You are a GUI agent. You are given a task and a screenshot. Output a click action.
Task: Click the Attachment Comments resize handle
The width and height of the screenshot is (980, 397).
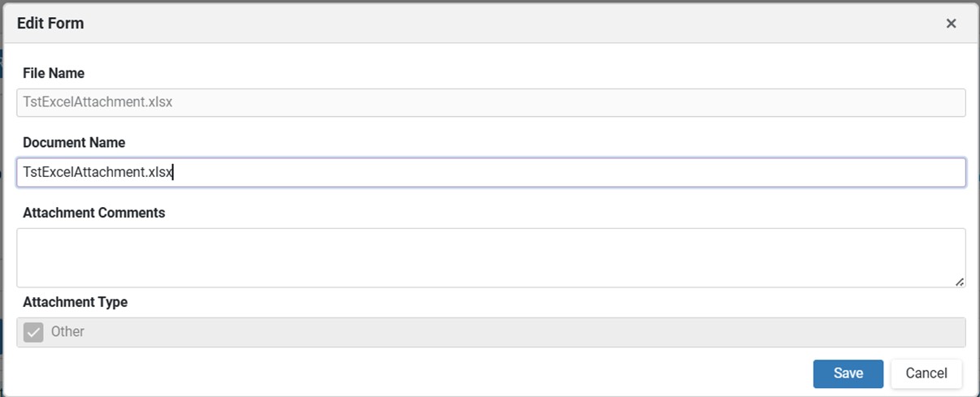click(960, 282)
